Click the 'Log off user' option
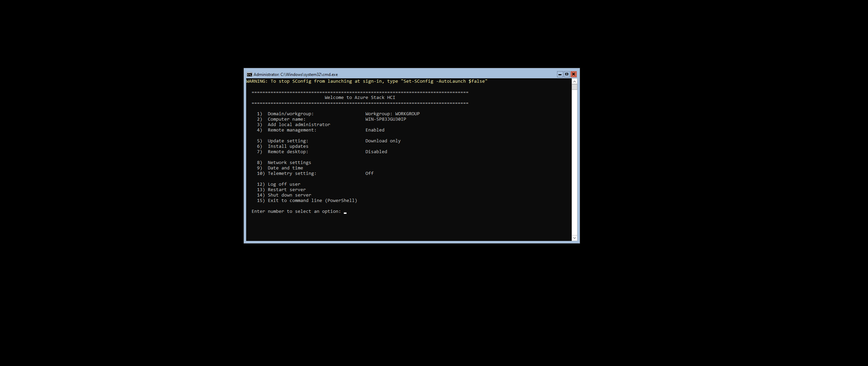The height and width of the screenshot is (366, 868). [278, 184]
